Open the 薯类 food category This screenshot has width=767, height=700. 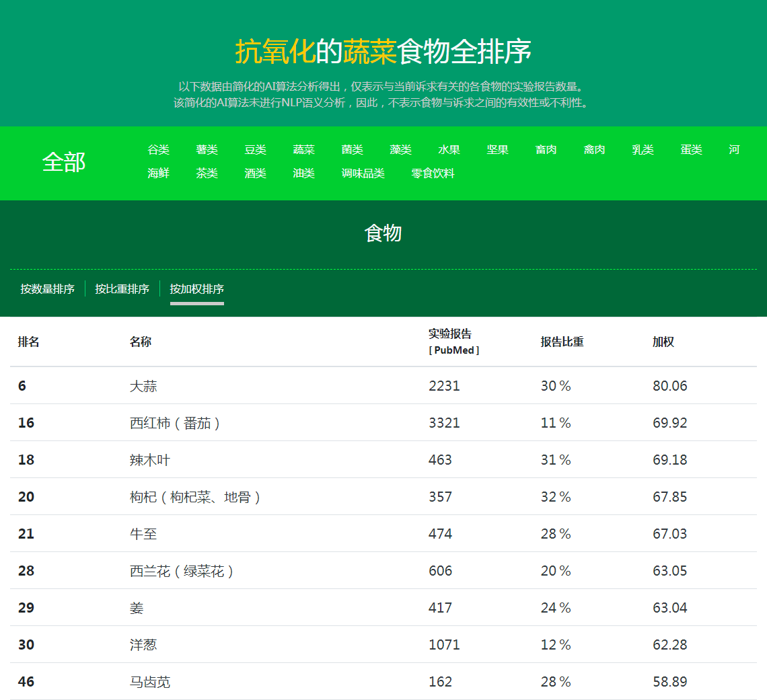point(207,150)
